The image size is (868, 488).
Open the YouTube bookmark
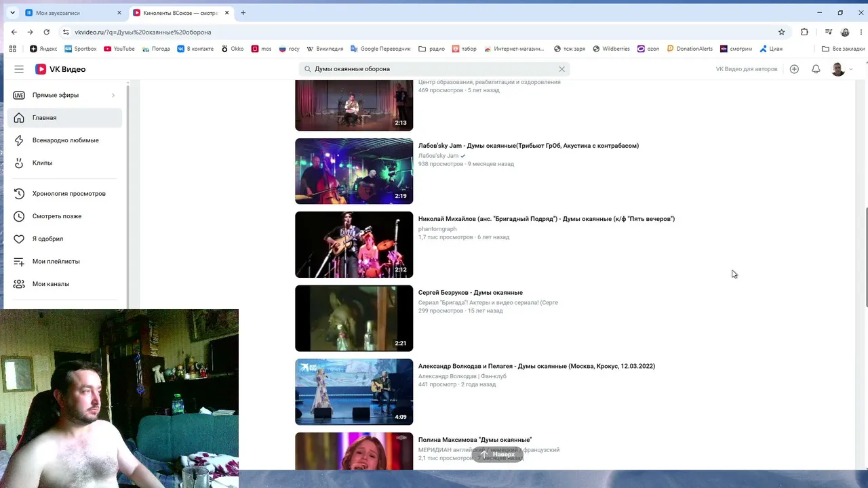119,49
